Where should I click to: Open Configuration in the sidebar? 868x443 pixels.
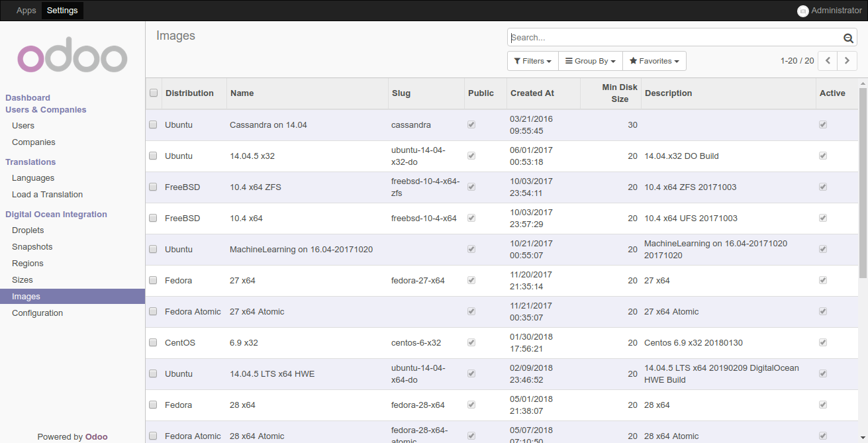38,313
